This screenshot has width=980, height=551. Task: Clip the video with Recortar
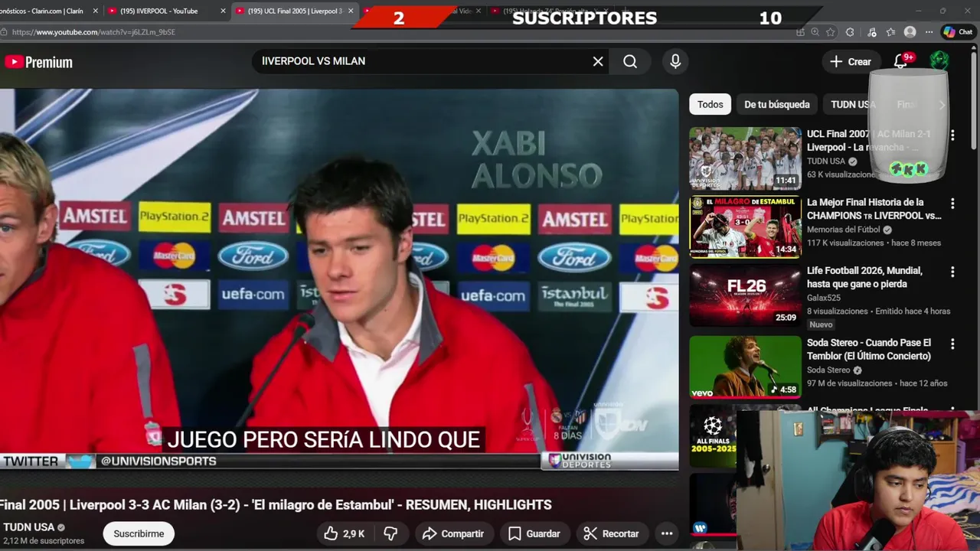tap(611, 533)
